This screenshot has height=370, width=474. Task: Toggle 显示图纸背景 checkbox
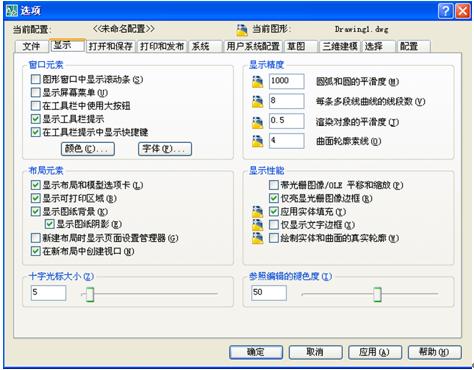point(35,211)
